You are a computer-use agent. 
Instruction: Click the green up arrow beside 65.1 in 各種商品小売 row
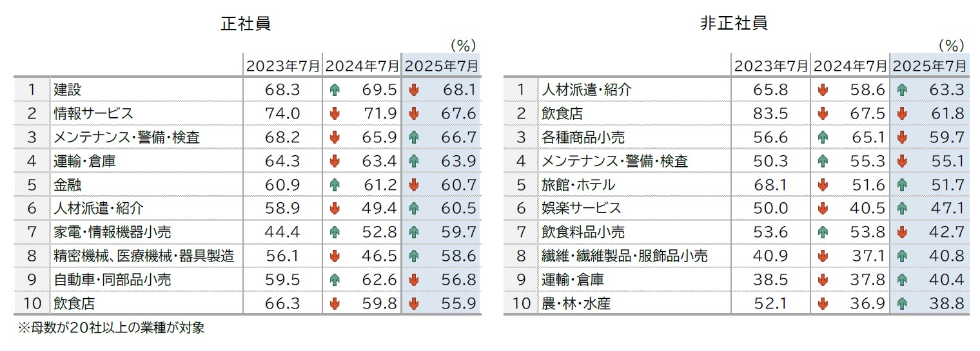pos(822,138)
